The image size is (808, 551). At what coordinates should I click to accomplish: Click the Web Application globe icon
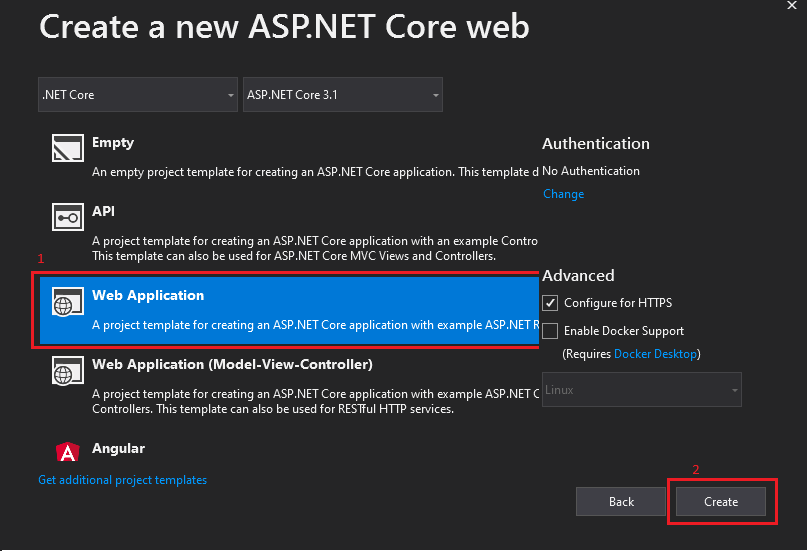click(x=68, y=302)
